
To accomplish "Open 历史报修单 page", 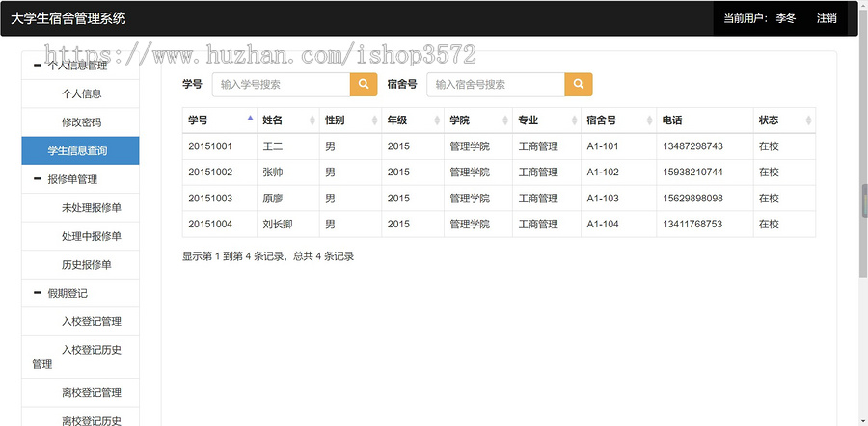I will point(81,264).
